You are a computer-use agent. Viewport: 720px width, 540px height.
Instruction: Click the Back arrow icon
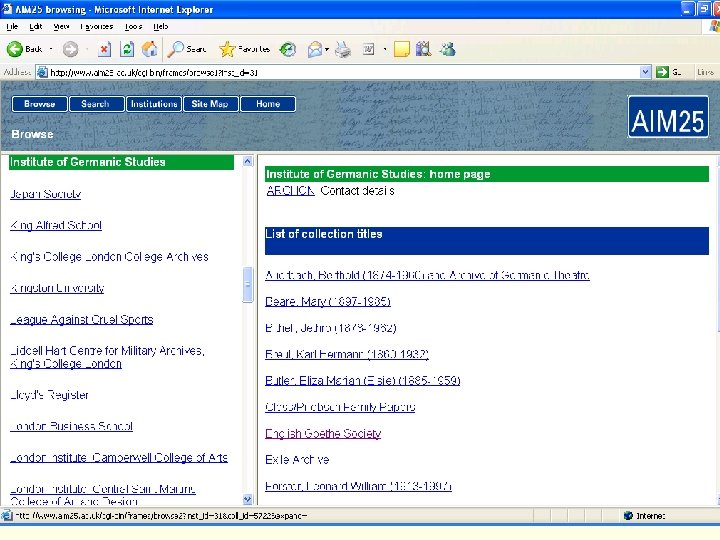pyautogui.click(x=15, y=49)
